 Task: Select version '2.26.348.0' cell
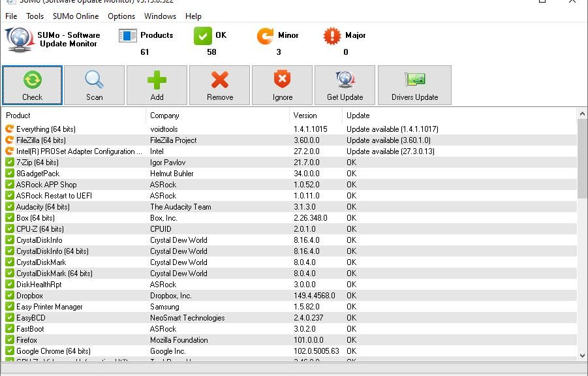tap(311, 217)
